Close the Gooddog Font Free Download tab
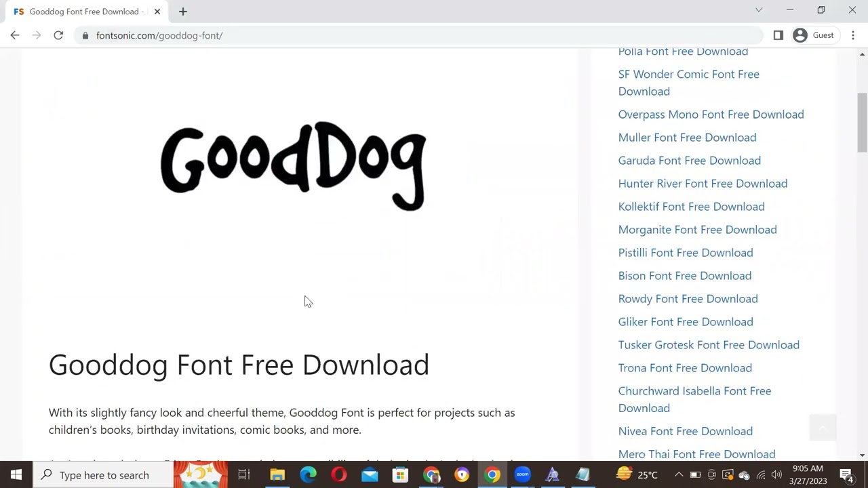 (x=157, y=12)
